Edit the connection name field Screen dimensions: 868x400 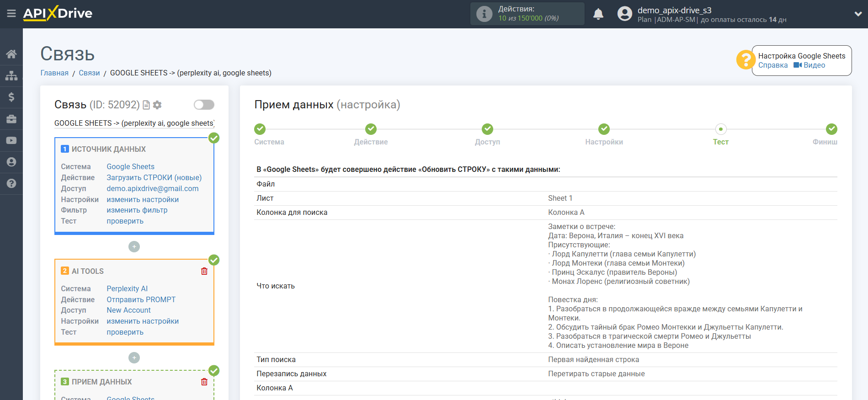[x=134, y=123]
